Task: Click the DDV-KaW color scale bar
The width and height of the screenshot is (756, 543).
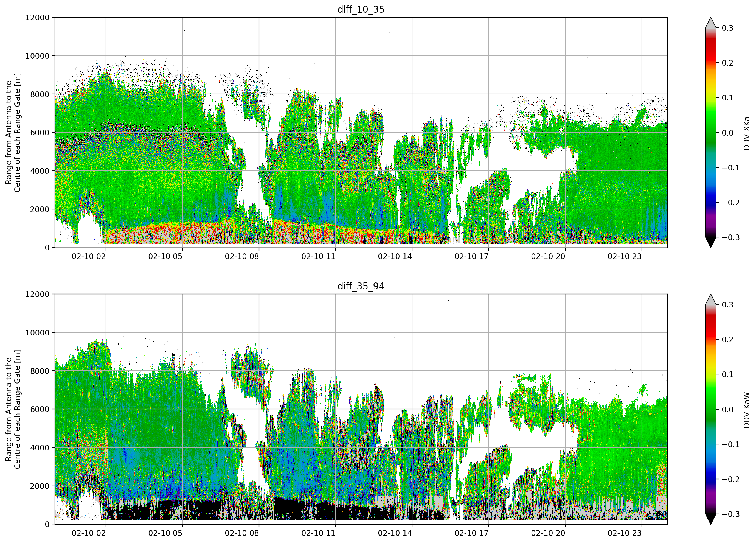Action: pos(711,409)
